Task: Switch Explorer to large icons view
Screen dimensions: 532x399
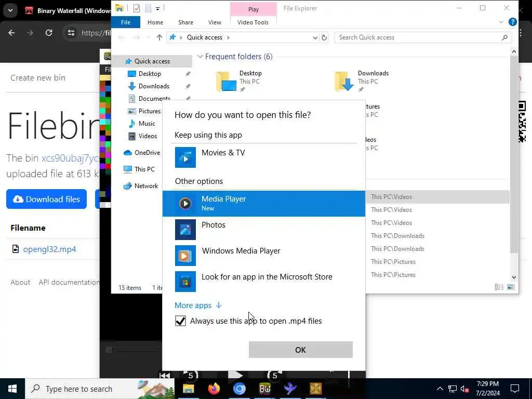Action: 511,287
